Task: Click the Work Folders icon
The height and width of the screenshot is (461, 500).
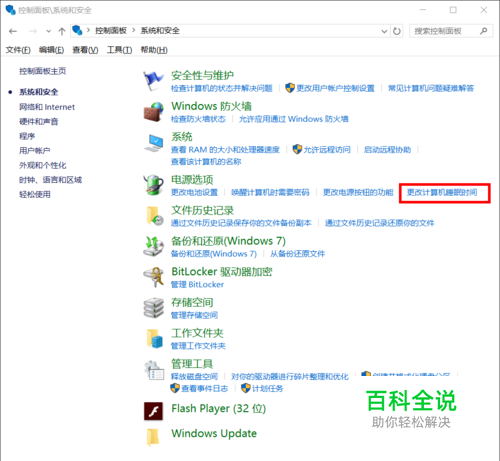Action: tap(155, 339)
